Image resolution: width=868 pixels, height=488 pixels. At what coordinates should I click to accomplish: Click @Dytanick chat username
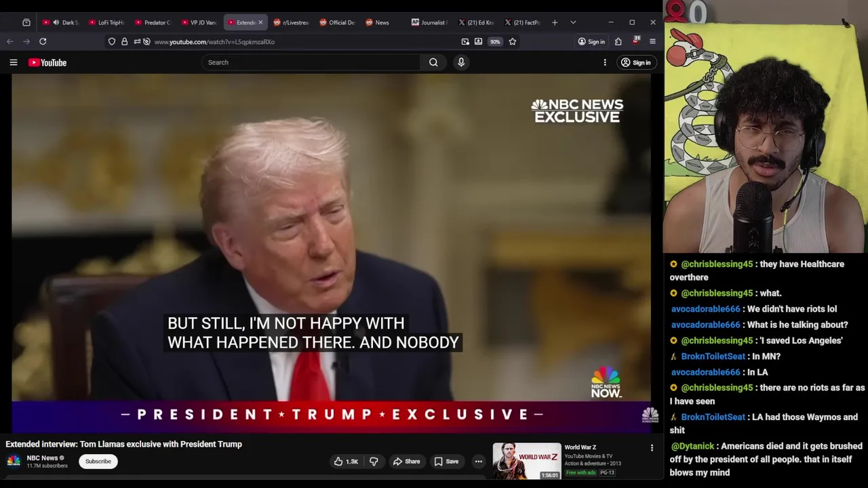[693, 446]
